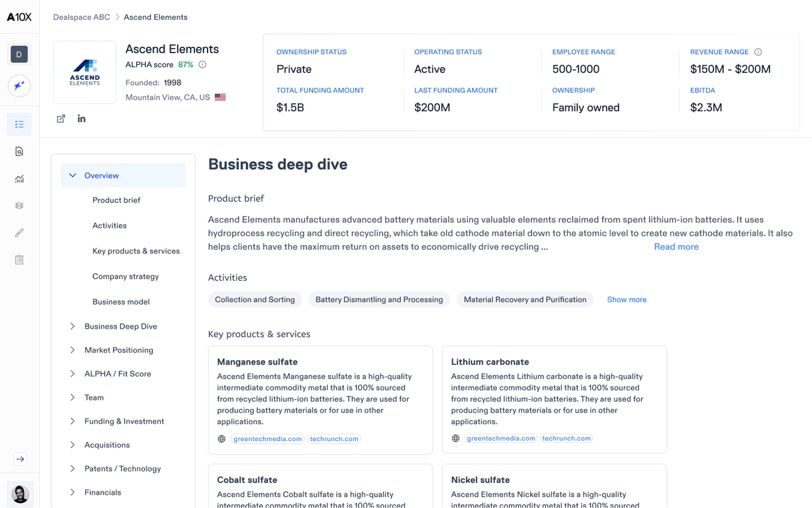The height and width of the screenshot is (508, 812).
Task: Expand Patents / Technology section
Action: tap(122, 469)
